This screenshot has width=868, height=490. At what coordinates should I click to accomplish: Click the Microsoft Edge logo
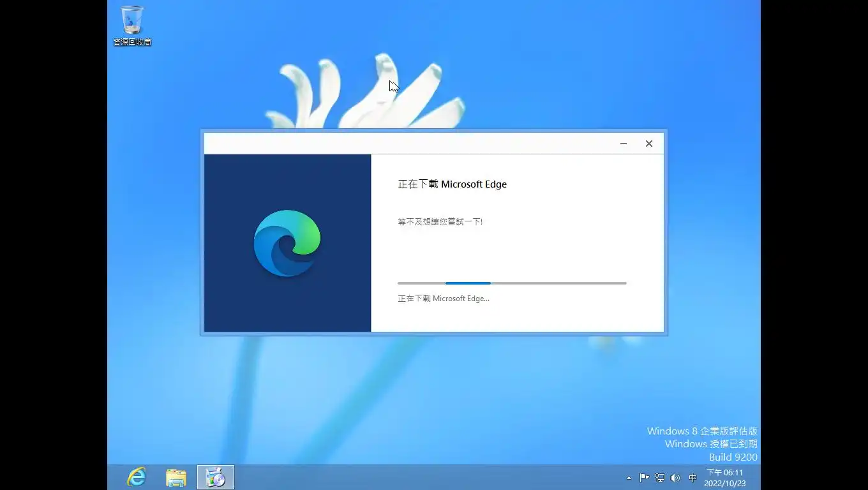coord(287,243)
